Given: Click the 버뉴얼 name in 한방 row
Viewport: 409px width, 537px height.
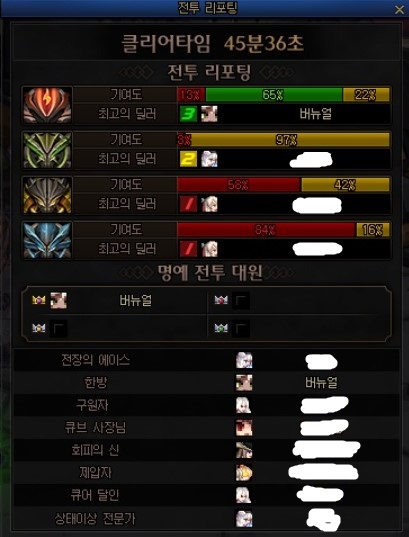Looking at the screenshot, I should point(321,382).
